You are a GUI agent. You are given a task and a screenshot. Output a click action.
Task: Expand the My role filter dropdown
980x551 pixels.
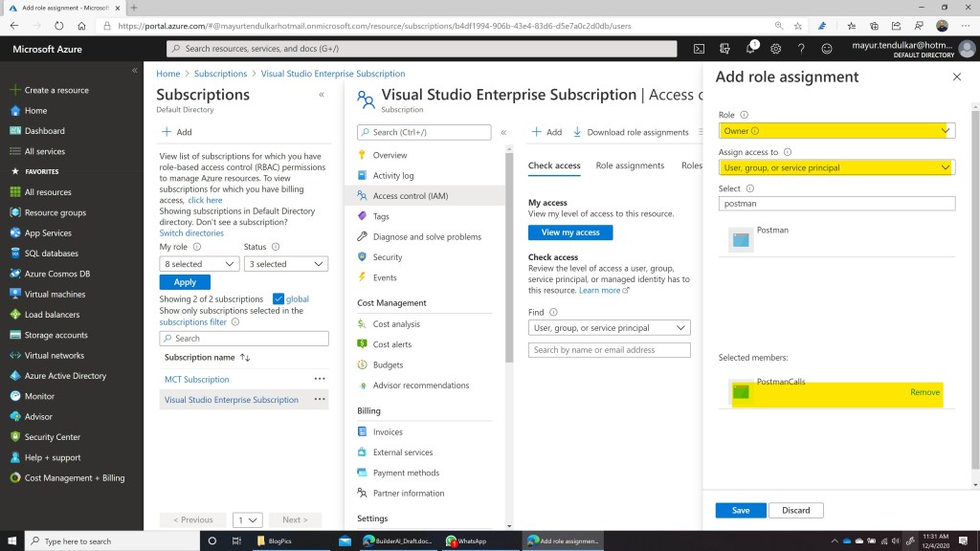tap(199, 264)
